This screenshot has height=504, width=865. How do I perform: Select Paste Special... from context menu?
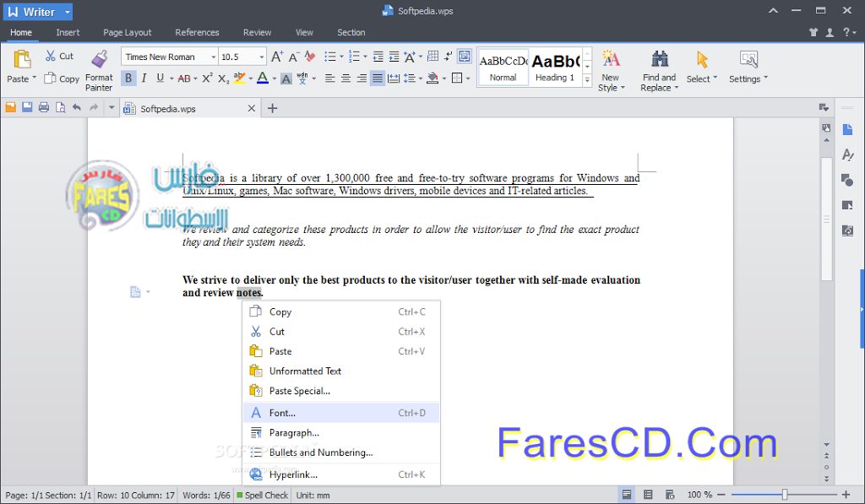pyautogui.click(x=341, y=391)
